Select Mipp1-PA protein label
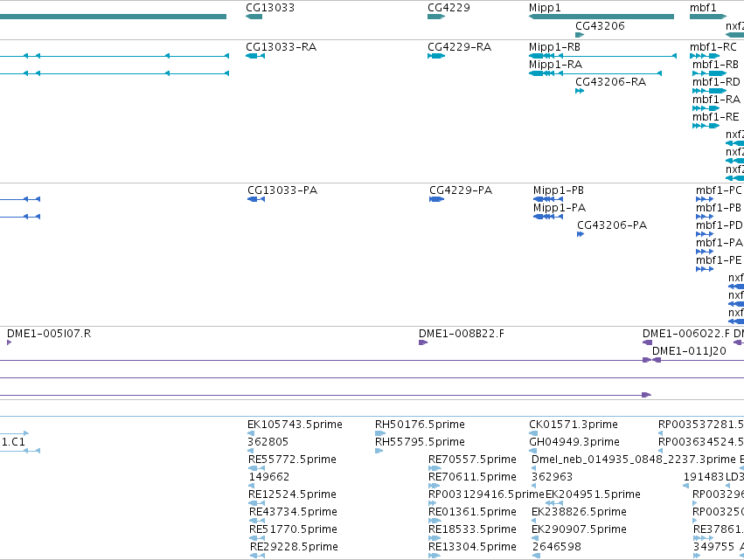This screenshot has width=744, height=560. (560, 208)
